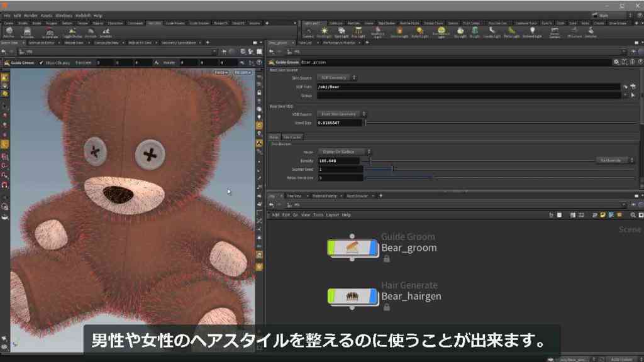The image size is (644, 362).
Task: Click the back arrow in viewport path bar
Action: click(4, 52)
